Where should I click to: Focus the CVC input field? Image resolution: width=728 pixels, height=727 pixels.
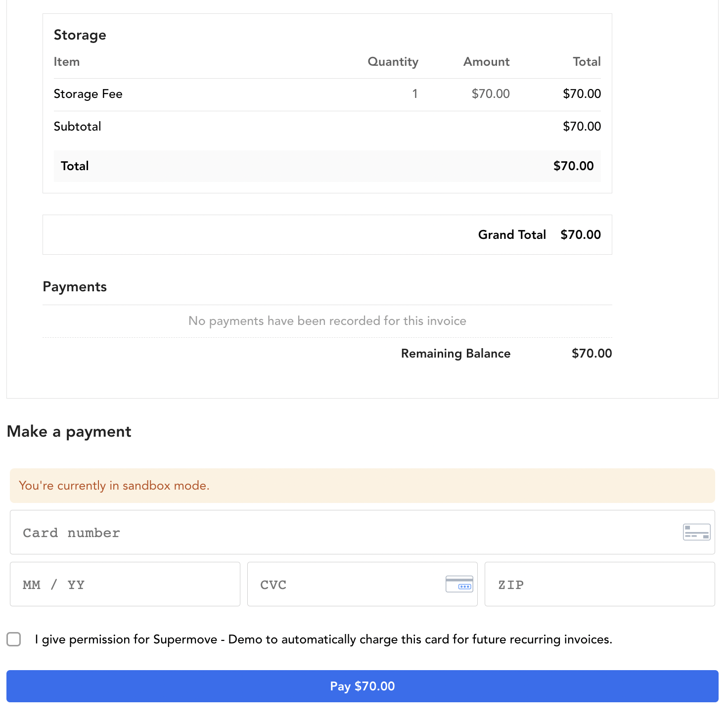(363, 584)
